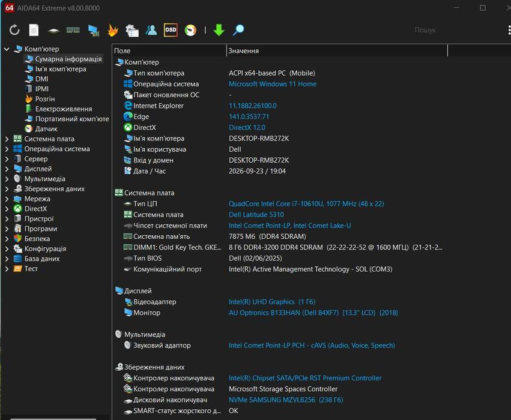The image size is (511, 420).
Task: Click the magnifier search icon in the toolbar
Action: coord(238,30)
